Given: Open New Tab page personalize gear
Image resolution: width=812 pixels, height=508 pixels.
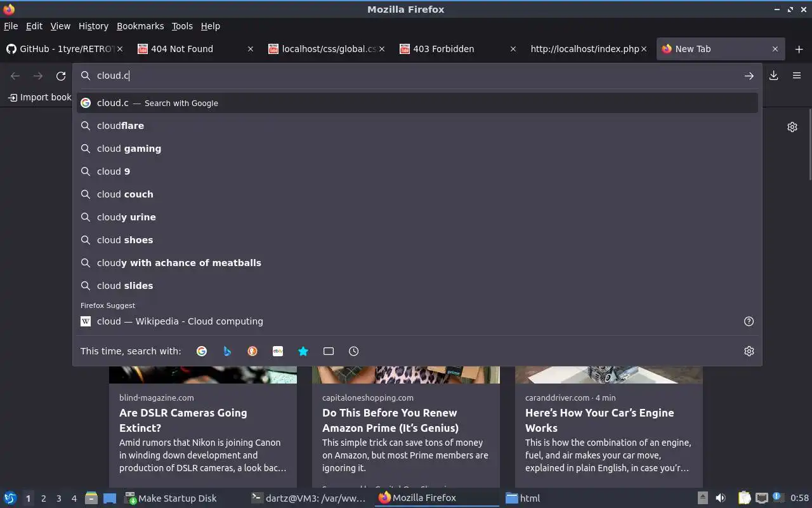Looking at the screenshot, I should 792,127.
